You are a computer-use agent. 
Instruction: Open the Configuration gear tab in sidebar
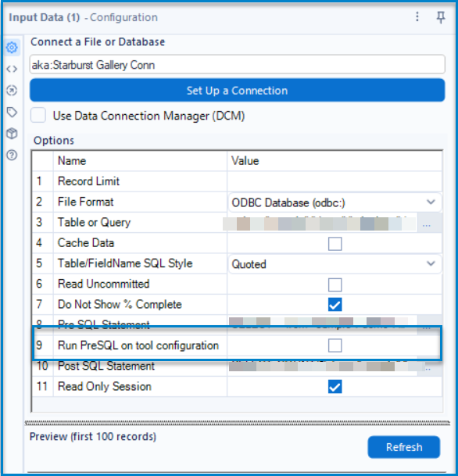(12, 48)
